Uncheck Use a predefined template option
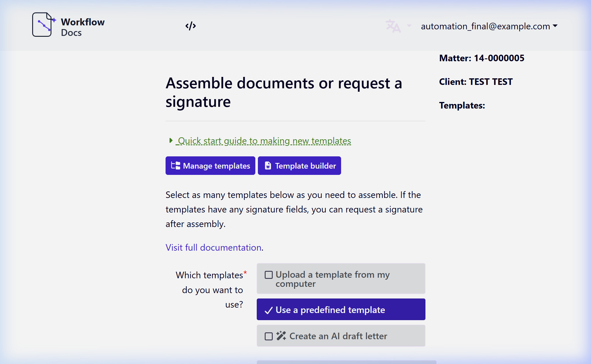Screen dimensions: 591x364 (x=341, y=310)
